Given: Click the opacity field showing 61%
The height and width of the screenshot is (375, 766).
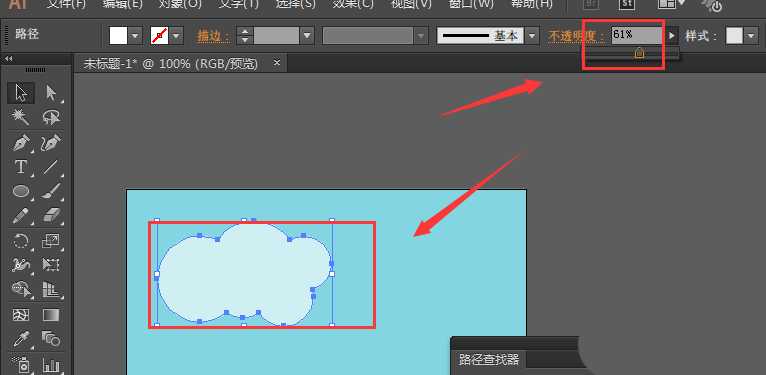Looking at the screenshot, I should (637, 35).
